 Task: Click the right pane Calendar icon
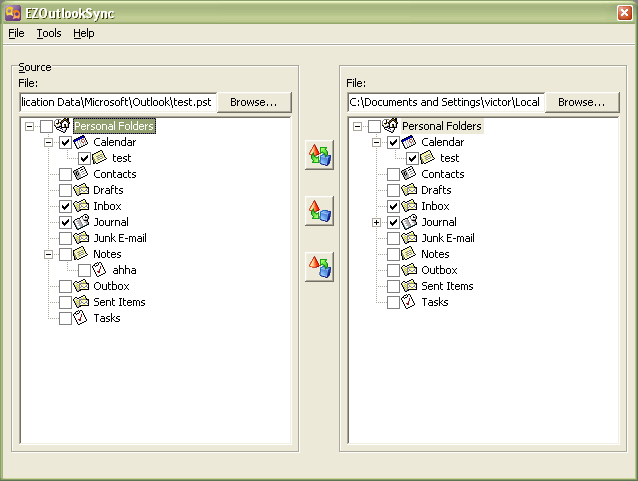409,142
